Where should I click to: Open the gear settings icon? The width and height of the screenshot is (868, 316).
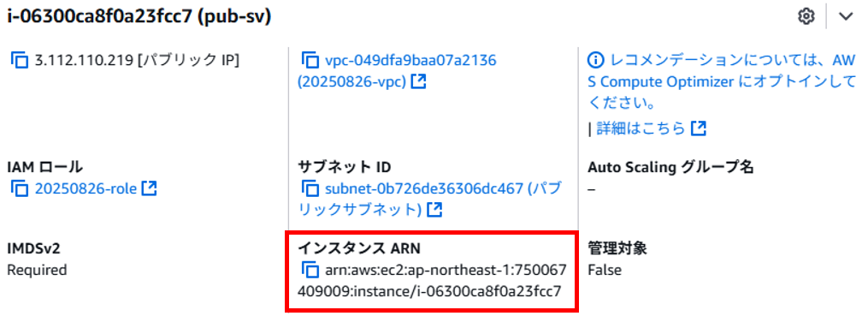[806, 16]
